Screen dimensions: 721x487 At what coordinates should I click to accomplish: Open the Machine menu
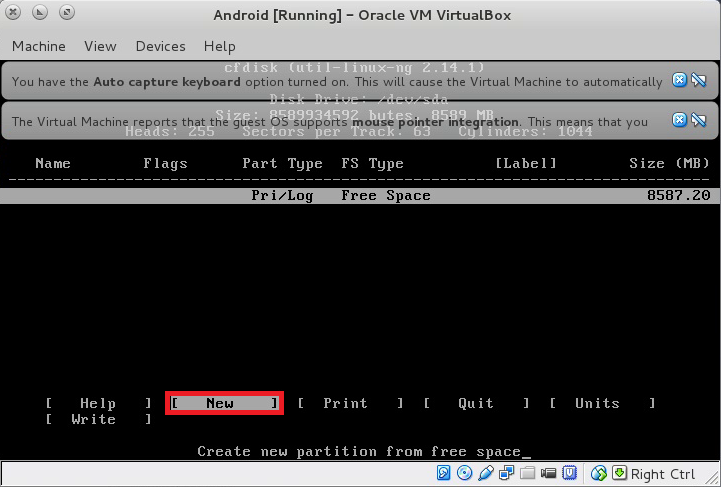(39, 46)
